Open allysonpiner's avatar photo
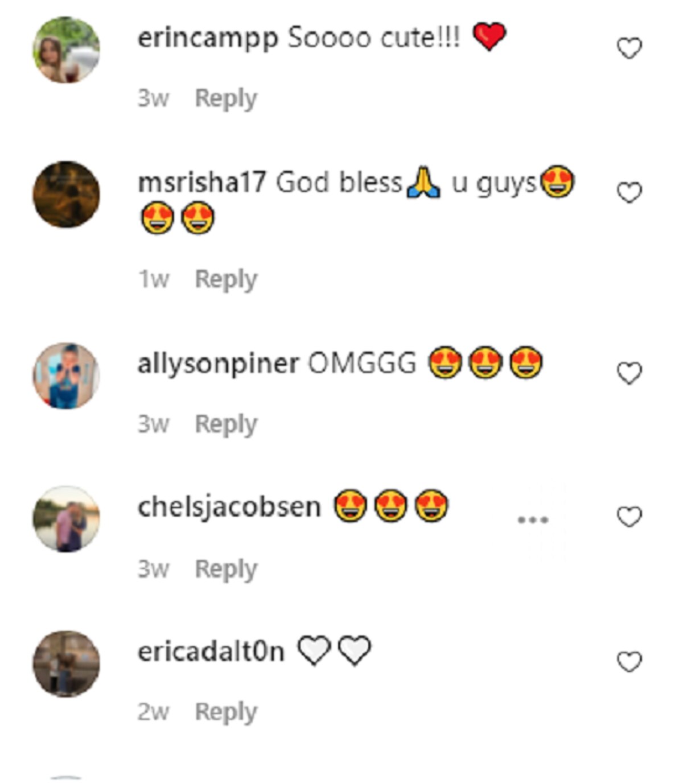 coord(66,376)
